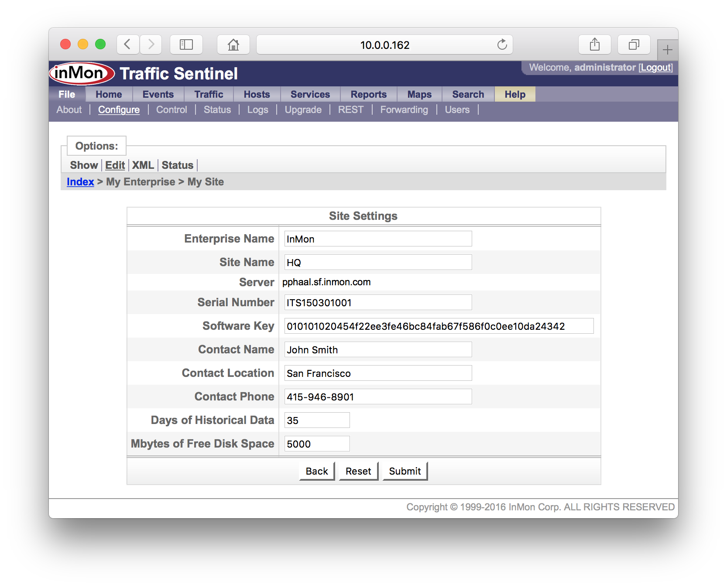727x588 pixels.
Task: Choose the XML option
Action: coord(143,165)
